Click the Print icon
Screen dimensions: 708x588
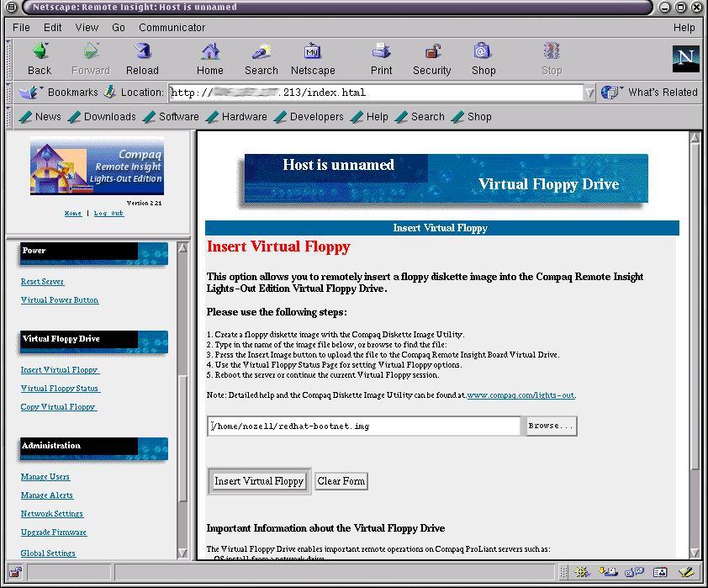[x=381, y=57]
